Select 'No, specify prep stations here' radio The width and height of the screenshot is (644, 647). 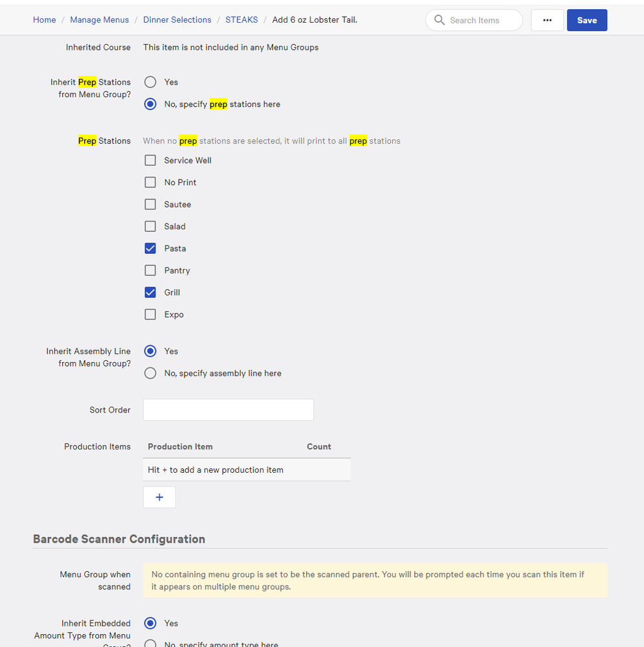[x=150, y=104]
